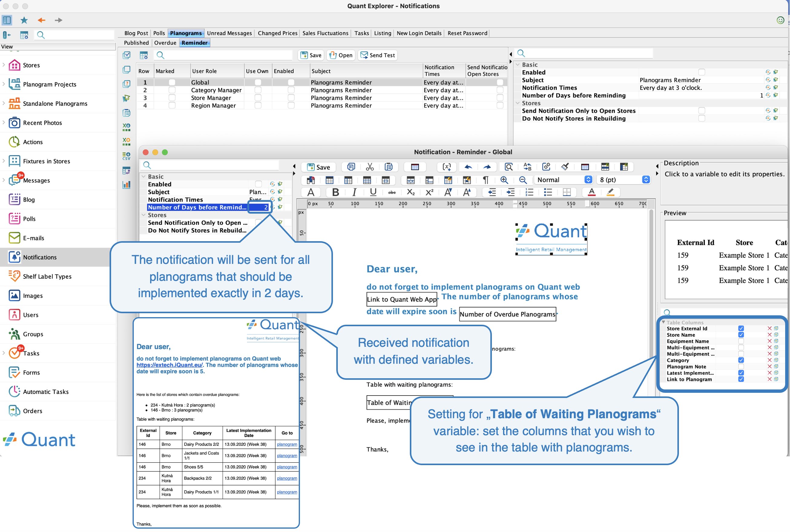
Task: Click the Export CSV sidebar icon
Action: point(126,156)
